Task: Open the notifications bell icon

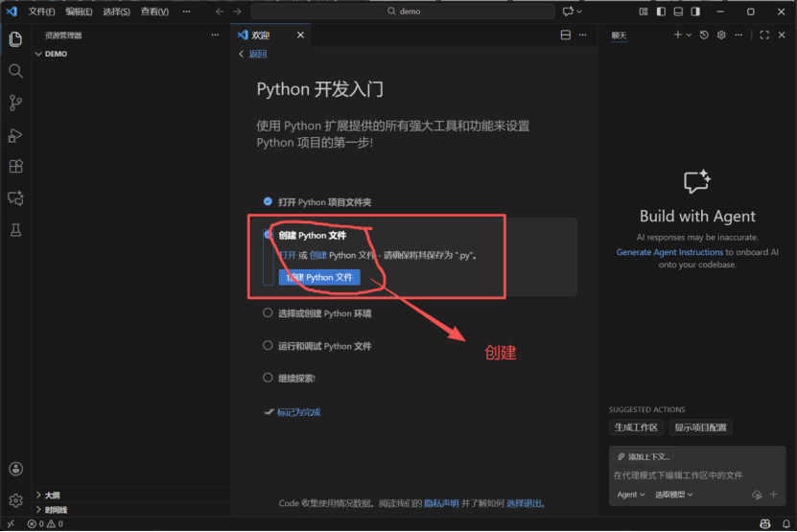Action: tap(785, 524)
